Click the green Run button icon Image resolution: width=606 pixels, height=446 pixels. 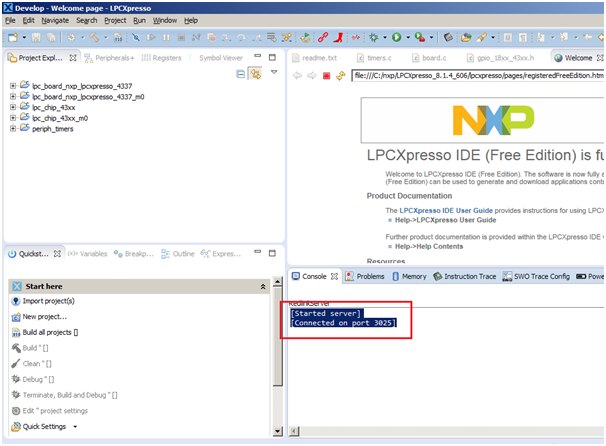pyautogui.click(x=397, y=37)
